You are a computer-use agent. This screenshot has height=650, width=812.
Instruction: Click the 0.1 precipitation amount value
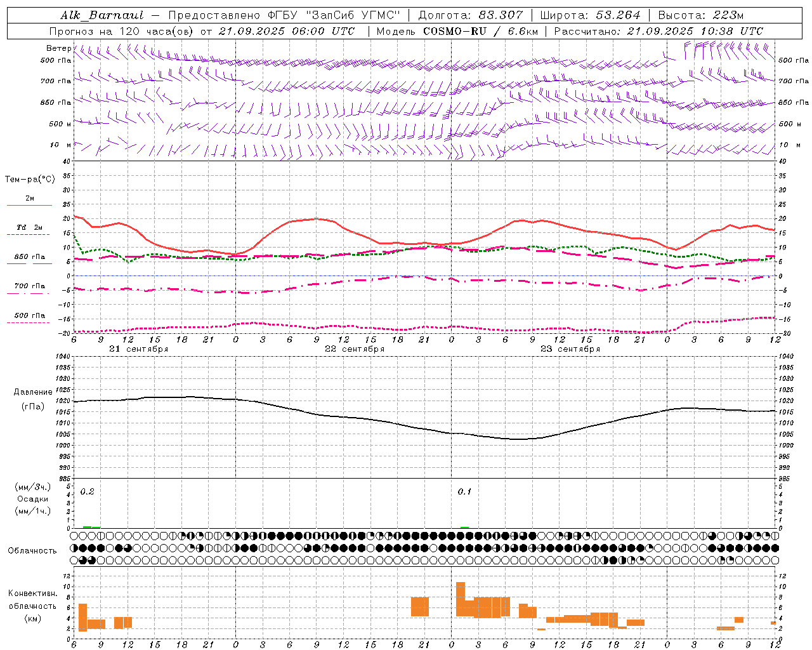click(465, 491)
